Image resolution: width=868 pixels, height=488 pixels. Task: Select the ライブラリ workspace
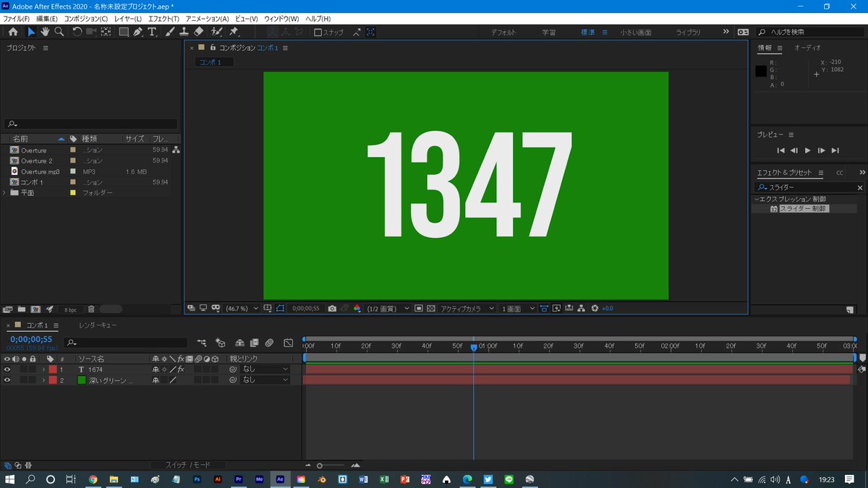point(688,33)
